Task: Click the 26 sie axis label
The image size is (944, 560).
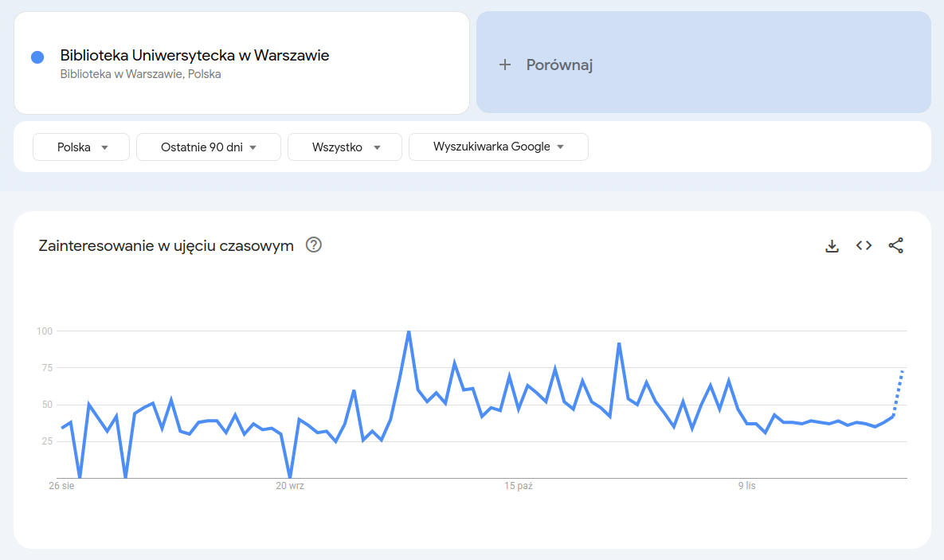Action: pyautogui.click(x=61, y=486)
